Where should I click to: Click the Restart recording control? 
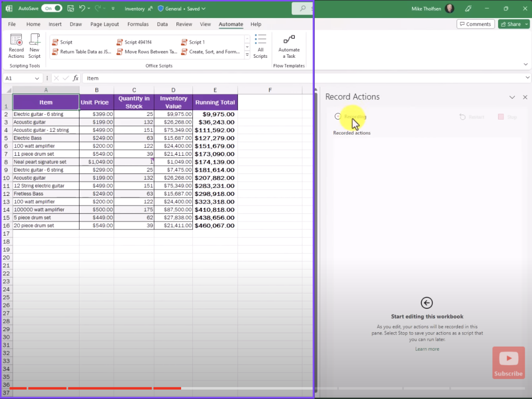coord(471,116)
